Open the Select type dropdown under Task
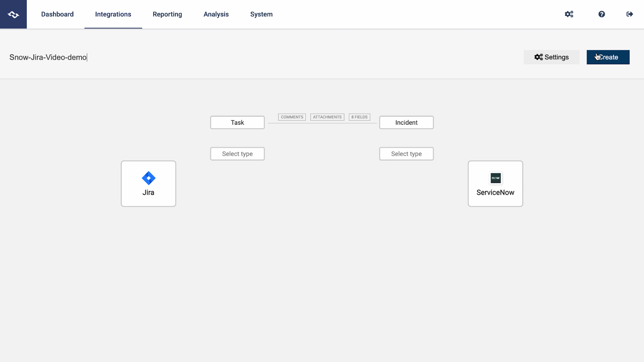Screen dimensions: 644x362 237,154
